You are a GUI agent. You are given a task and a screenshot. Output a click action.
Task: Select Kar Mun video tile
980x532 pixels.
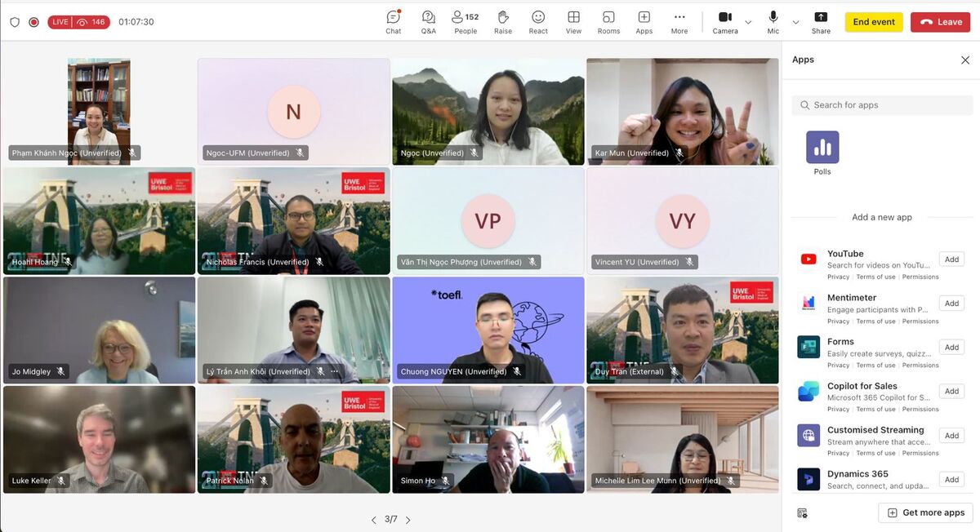(x=682, y=111)
